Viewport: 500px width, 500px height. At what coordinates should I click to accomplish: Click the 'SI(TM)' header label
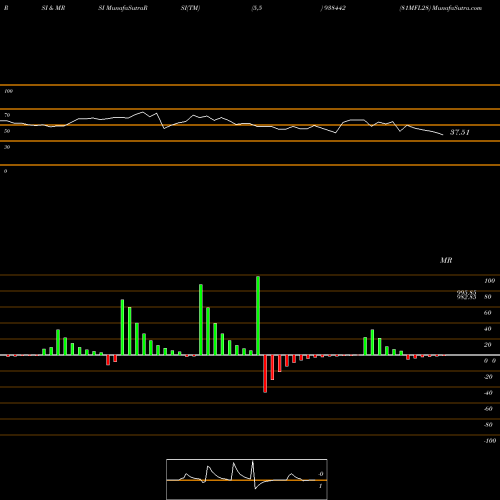click(x=190, y=8)
